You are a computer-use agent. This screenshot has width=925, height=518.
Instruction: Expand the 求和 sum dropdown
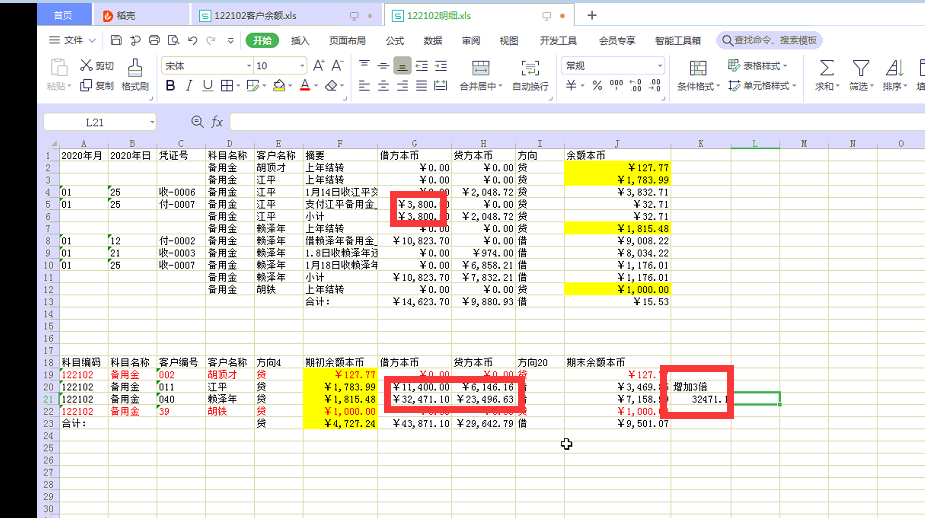(837, 86)
